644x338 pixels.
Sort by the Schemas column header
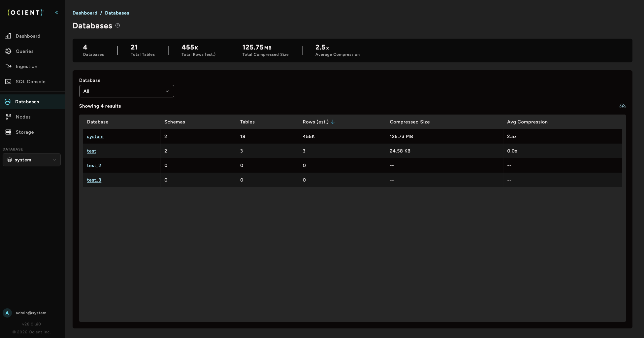(175, 122)
